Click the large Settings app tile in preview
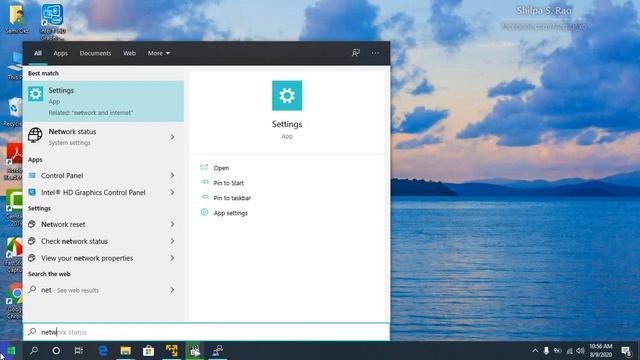 point(287,96)
